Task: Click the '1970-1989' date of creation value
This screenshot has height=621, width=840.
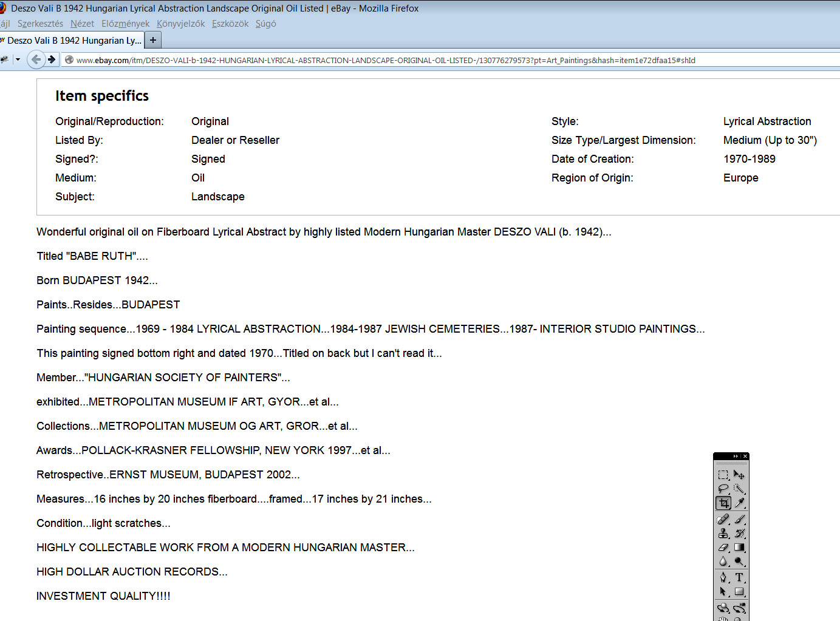Action: click(750, 159)
